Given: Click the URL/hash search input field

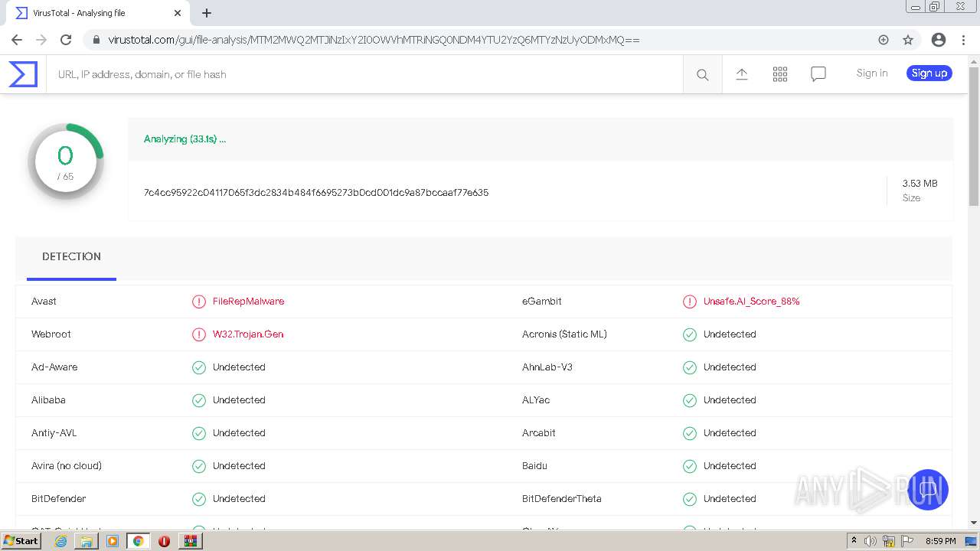Looking at the screenshot, I should 364,74.
